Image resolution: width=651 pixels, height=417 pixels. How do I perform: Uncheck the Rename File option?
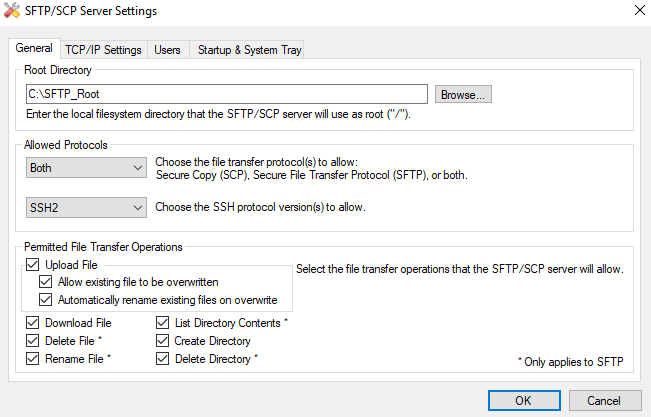point(33,359)
